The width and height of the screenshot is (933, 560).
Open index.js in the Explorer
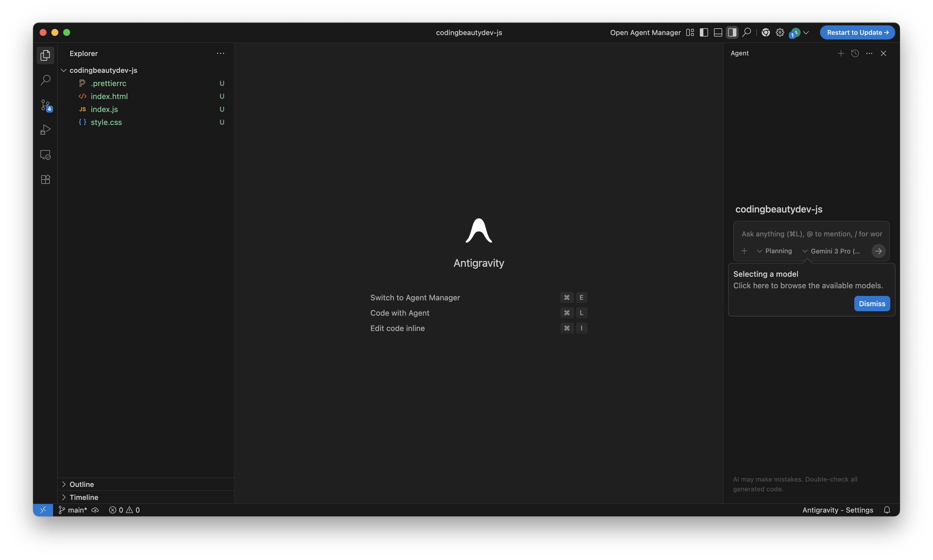point(104,109)
